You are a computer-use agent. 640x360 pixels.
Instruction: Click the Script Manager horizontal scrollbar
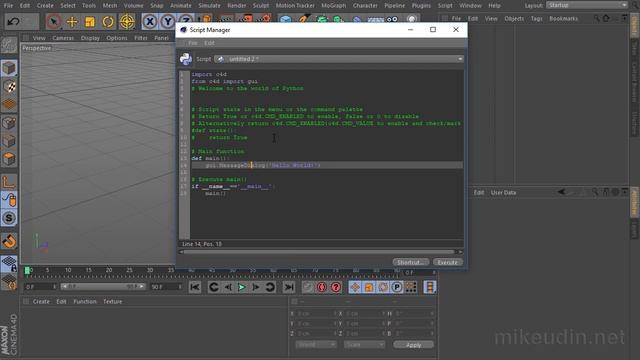pyautogui.click(x=318, y=252)
